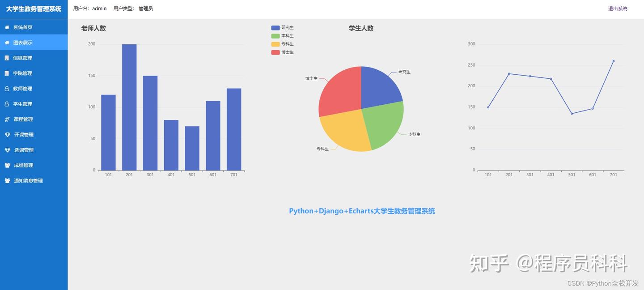
Task: Open 选课管理 in the sidebar
Action: click(34, 150)
